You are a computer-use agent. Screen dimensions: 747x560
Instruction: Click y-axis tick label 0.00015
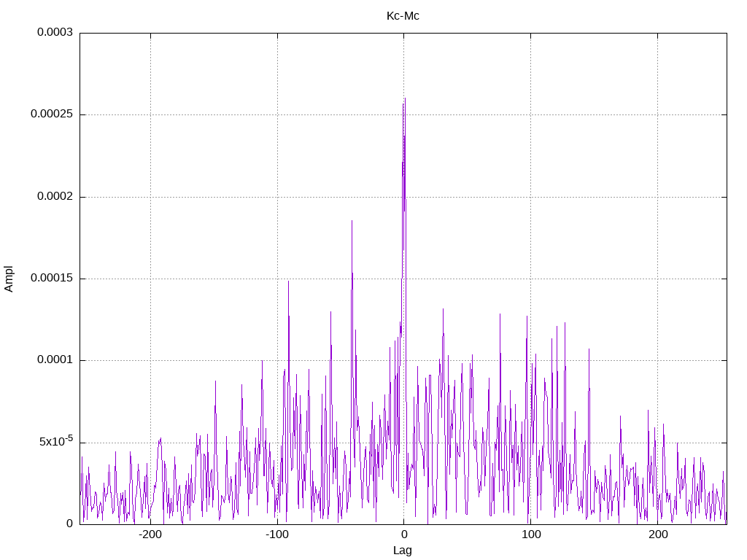52,278
